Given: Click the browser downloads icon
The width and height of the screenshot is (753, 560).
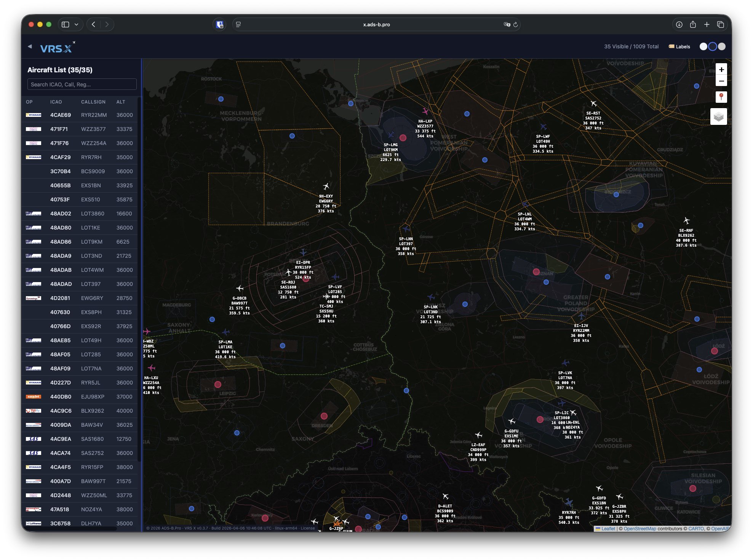Looking at the screenshot, I should 679,24.
